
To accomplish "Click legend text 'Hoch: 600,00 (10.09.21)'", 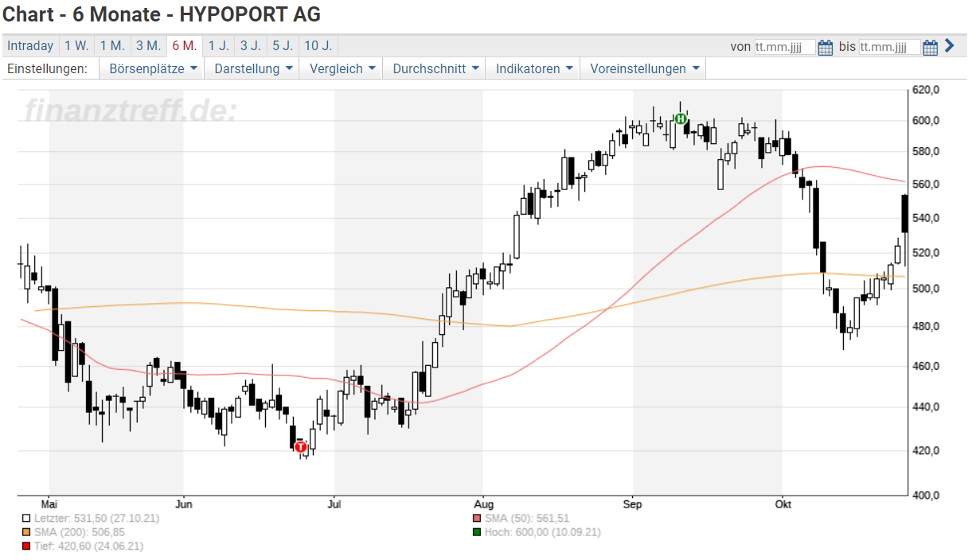I will click(x=542, y=532).
